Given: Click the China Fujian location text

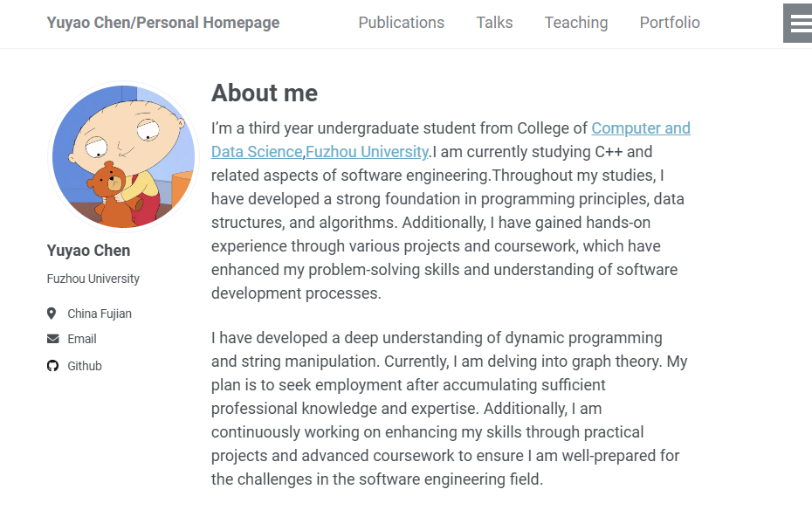Looking at the screenshot, I should coord(100,314).
